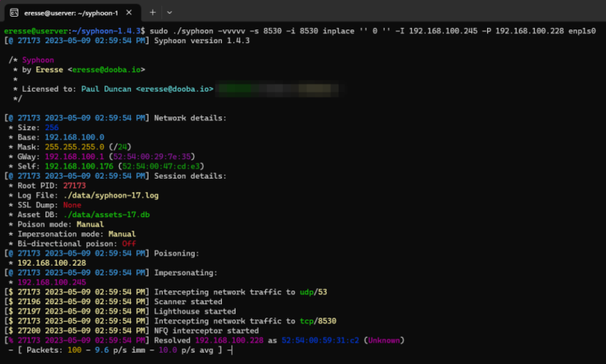Close the eresse@userver terminal tab
This screenshot has height=364, width=606.
tap(129, 13)
